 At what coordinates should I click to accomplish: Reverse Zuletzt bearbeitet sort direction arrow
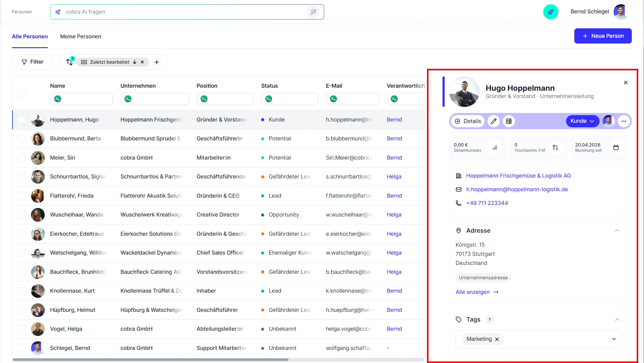tap(135, 62)
